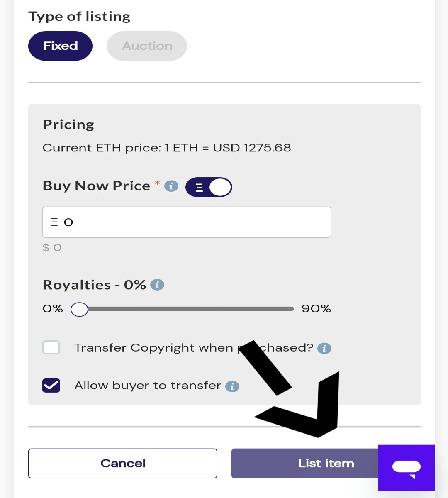Click the Transfer Copyright when purchased label
This screenshot has height=498, width=448.
click(194, 348)
